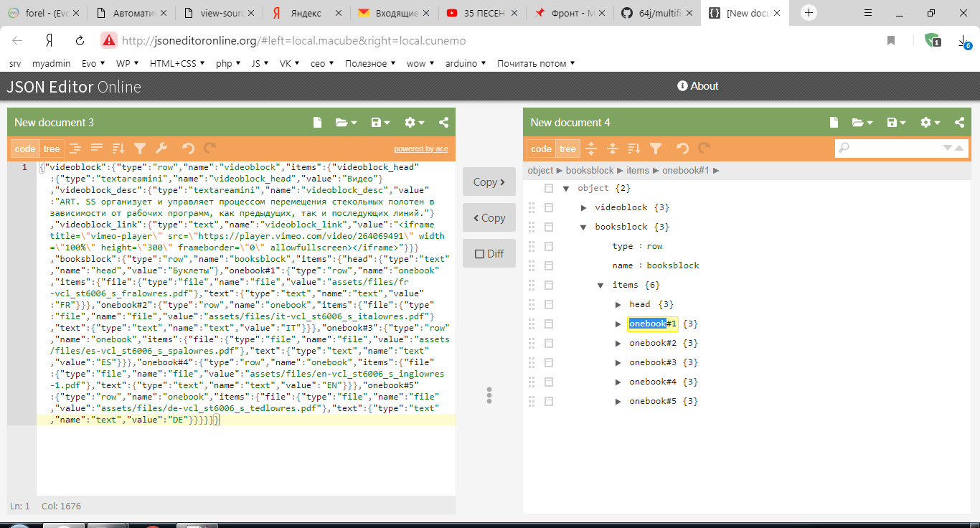
Task: Share New document 3
Action: (443, 123)
